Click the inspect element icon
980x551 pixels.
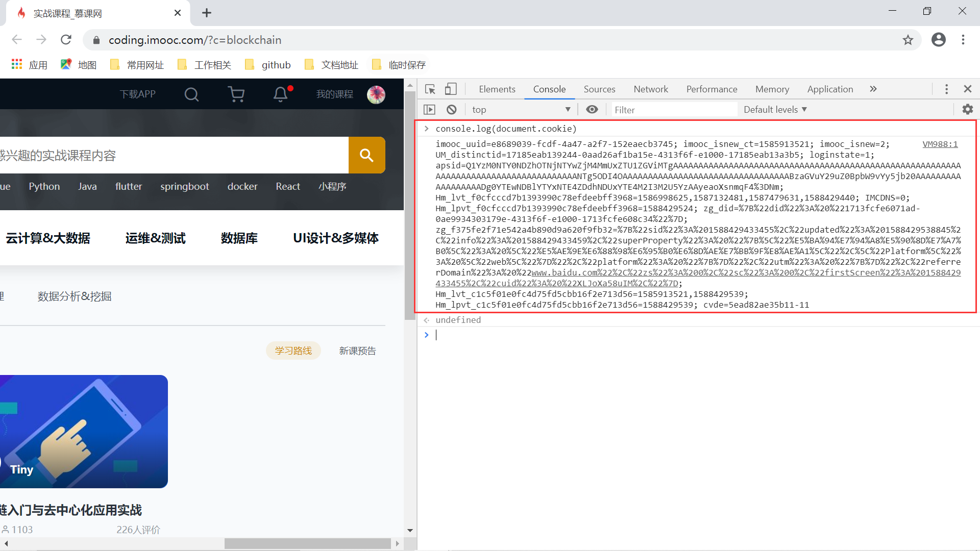pyautogui.click(x=429, y=88)
